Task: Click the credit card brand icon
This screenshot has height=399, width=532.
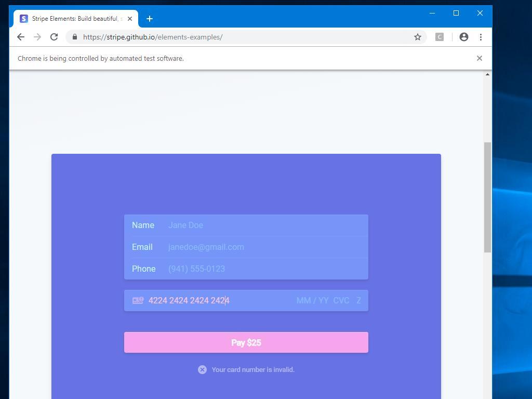Action: point(138,300)
